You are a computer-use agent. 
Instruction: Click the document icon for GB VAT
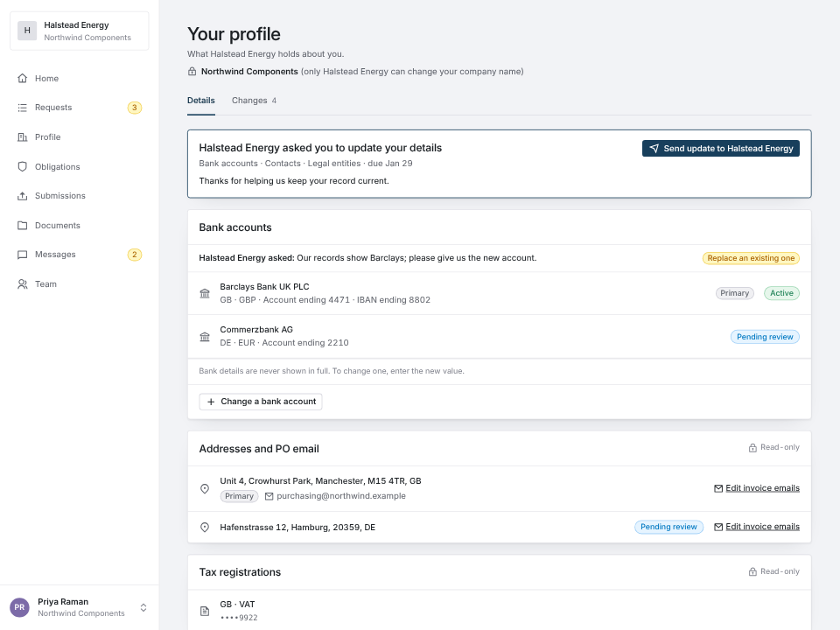pyautogui.click(x=205, y=611)
